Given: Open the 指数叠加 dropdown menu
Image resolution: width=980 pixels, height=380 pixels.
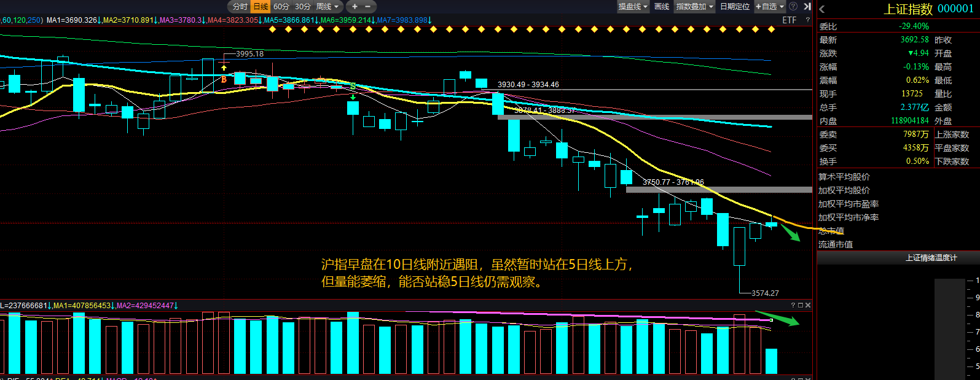Looking at the screenshot, I should [x=695, y=7].
